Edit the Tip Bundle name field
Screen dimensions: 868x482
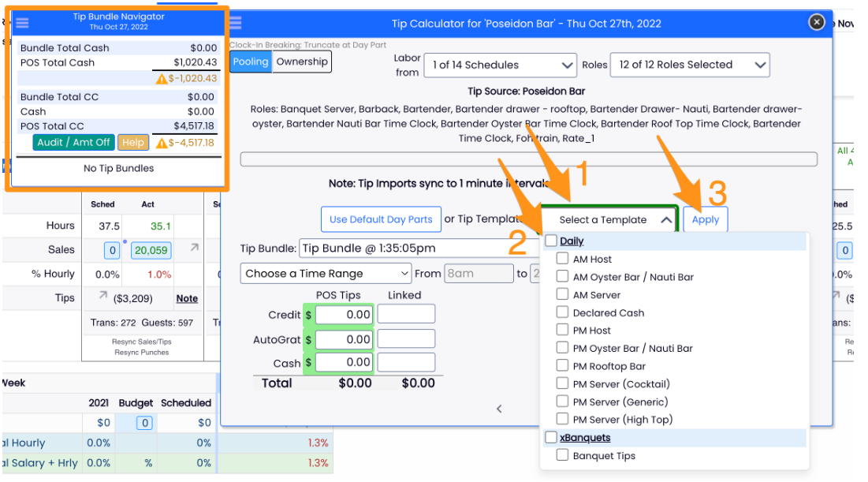pyautogui.click(x=419, y=248)
